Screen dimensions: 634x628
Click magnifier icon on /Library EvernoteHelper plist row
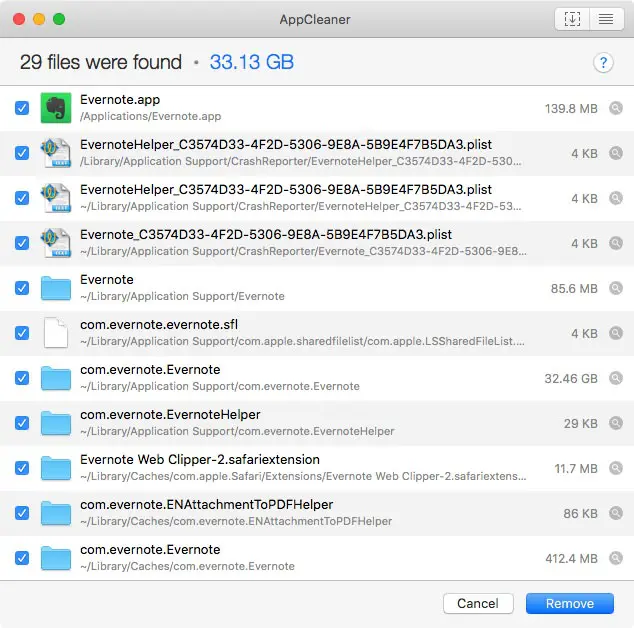(x=616, y=153)
